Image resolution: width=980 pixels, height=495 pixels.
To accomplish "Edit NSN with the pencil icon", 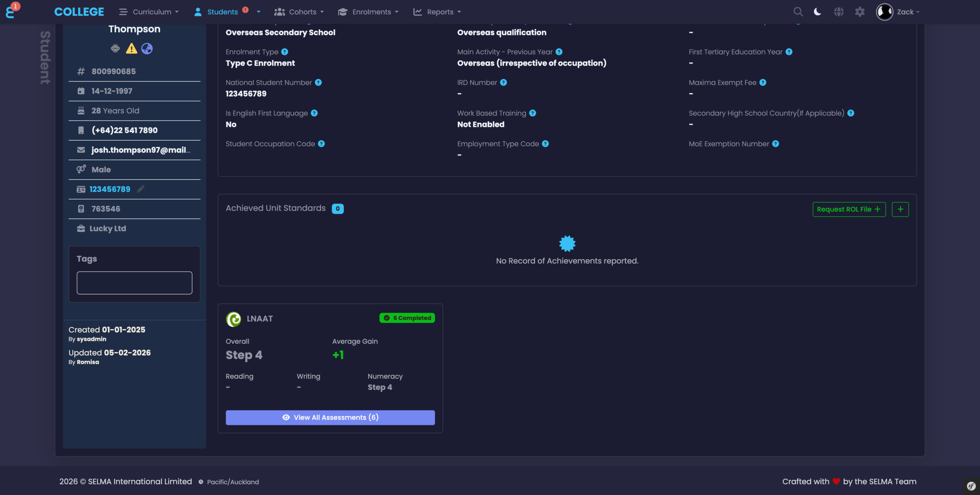I will [x=140, y=189].
